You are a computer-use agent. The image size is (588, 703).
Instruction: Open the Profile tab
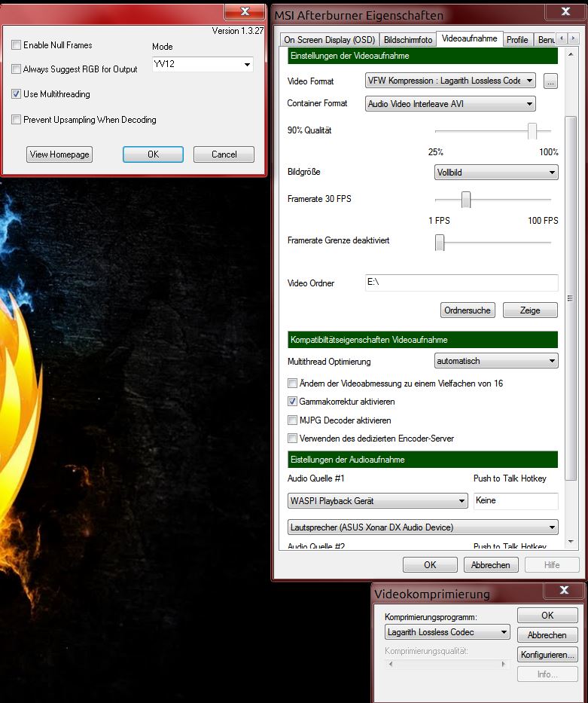coord(517,39)
